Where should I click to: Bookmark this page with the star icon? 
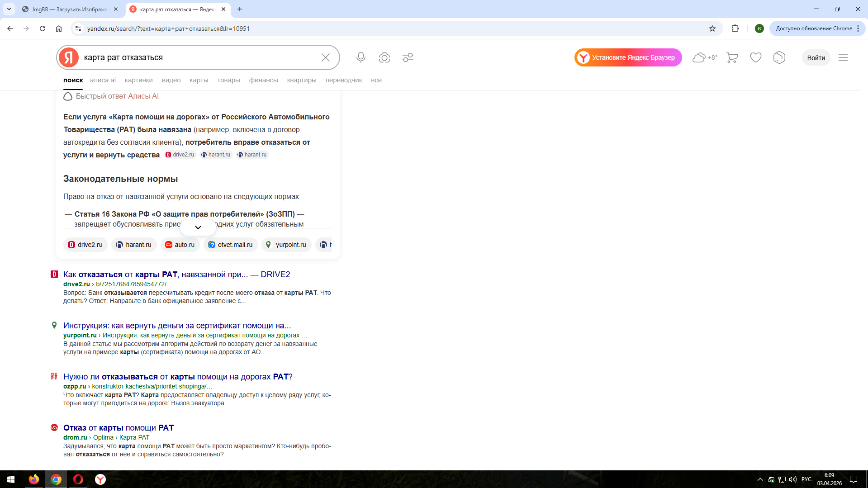[712, 28]
